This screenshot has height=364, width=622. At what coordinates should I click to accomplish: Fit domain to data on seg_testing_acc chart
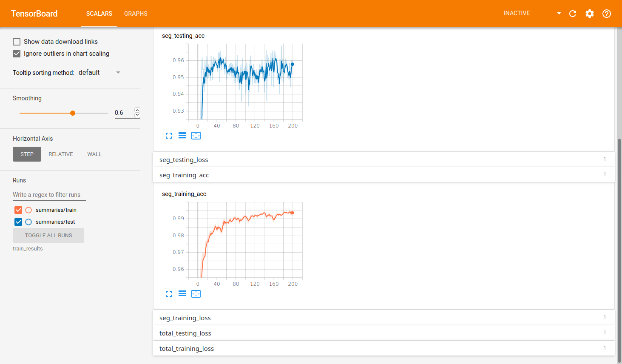[196, 136]
